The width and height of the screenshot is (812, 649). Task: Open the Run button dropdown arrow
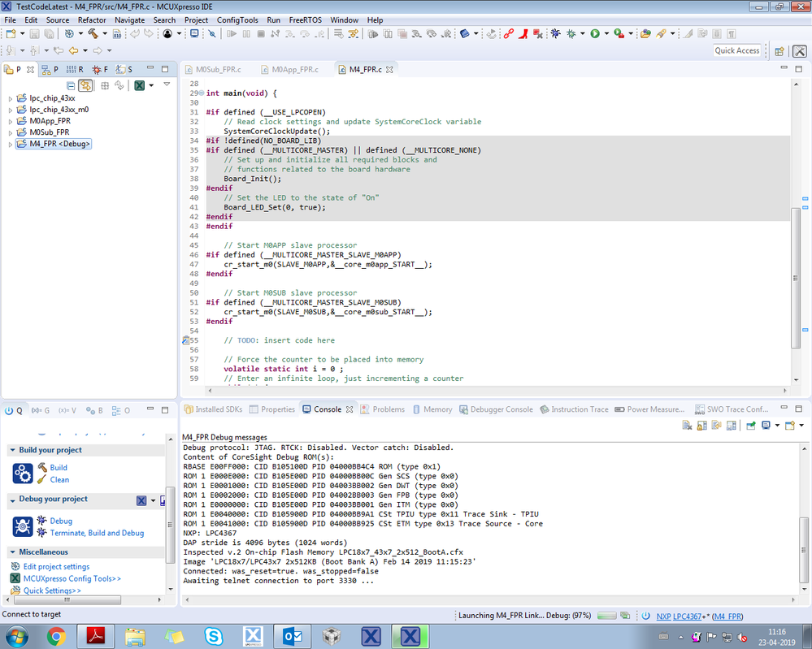pos(606,34)
